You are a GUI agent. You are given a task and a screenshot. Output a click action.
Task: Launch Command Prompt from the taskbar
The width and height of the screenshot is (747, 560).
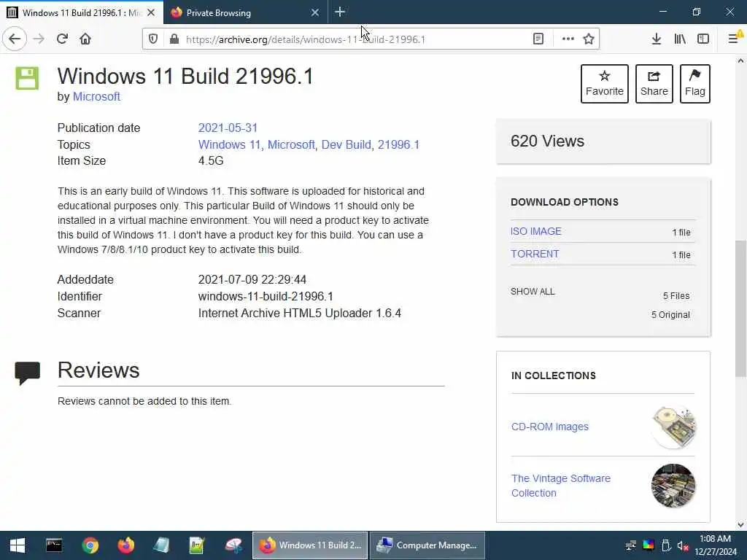[54, 545]
